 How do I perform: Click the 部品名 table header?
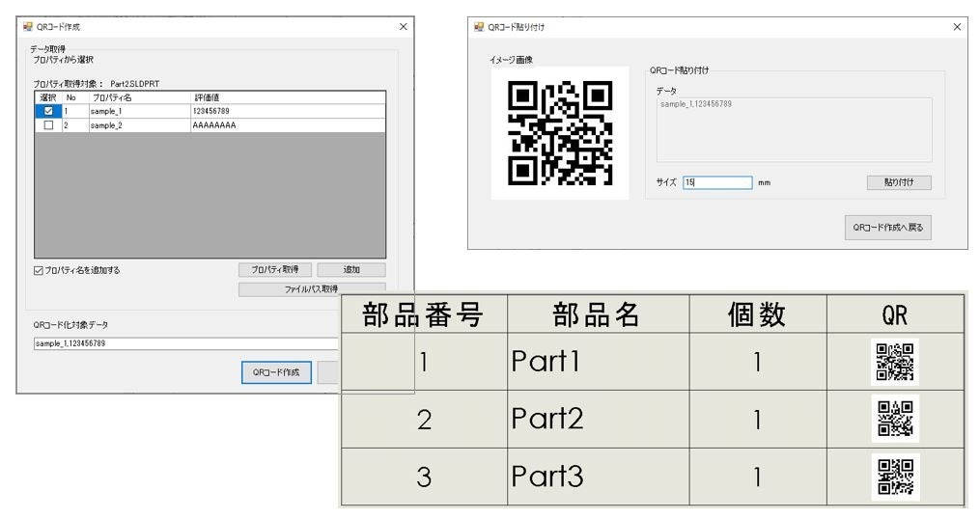(598, 314)
